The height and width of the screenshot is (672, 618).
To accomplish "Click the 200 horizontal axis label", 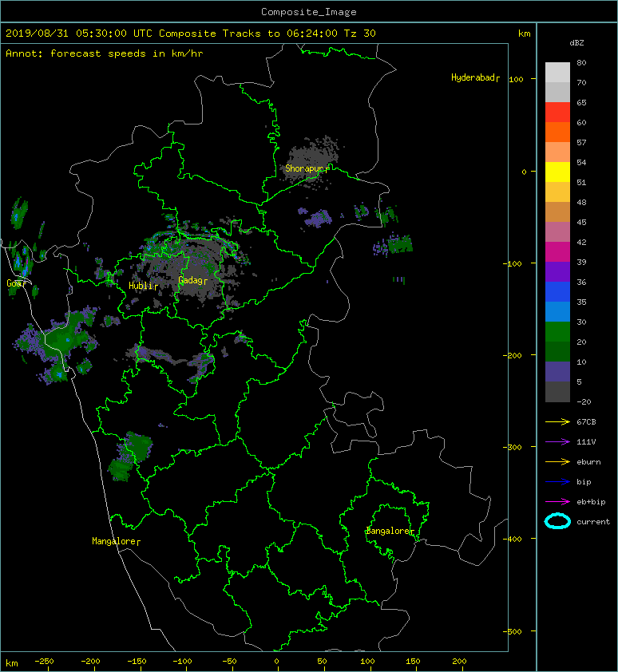I will tap(459, 662).
